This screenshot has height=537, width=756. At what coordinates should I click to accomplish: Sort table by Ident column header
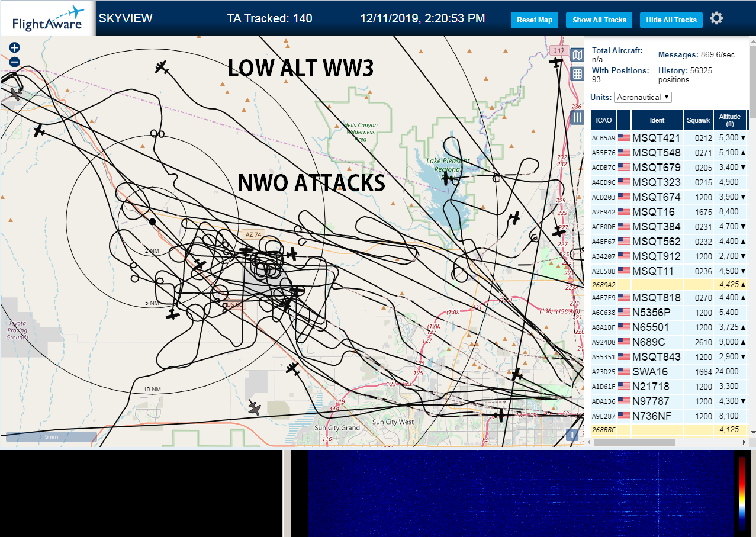point(657,120)
